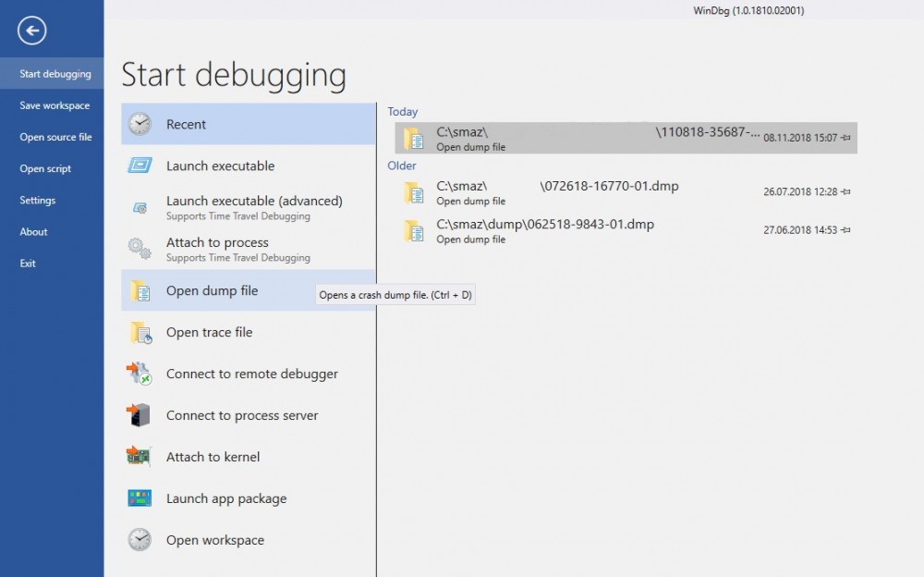Choose Open source file in sidebar
Viewport: 924px width, 577px height.
(x=55, y=137)
